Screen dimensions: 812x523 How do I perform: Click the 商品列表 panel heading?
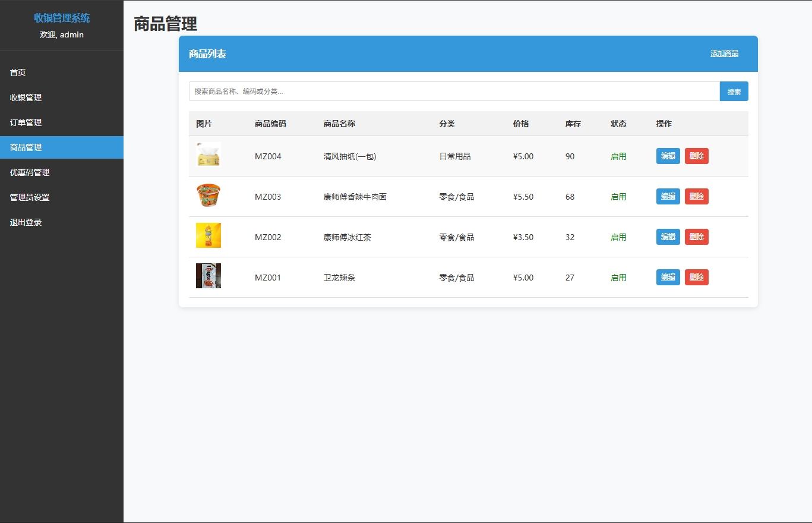(x=207, y=54)
